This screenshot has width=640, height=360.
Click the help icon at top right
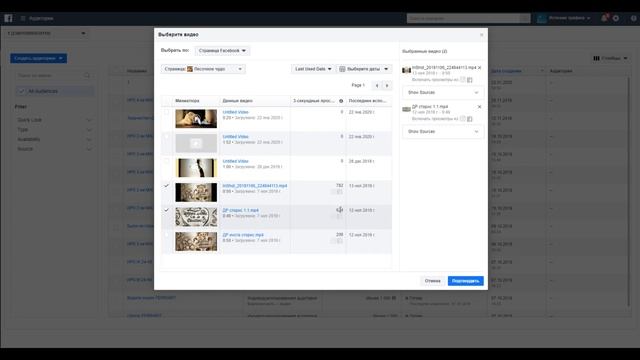point(633,18)
